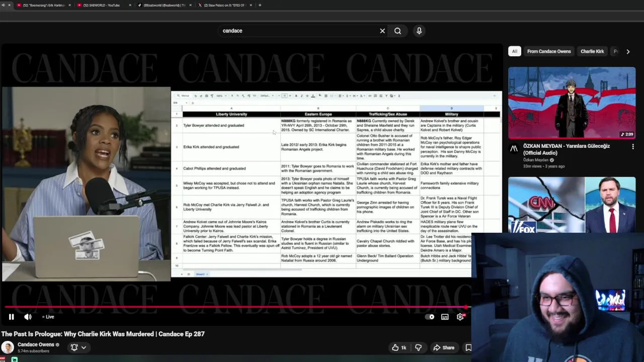644x362 pixels.
Task: Open the Candace Owens channel avatar
Action: click(x=8, y=347)
